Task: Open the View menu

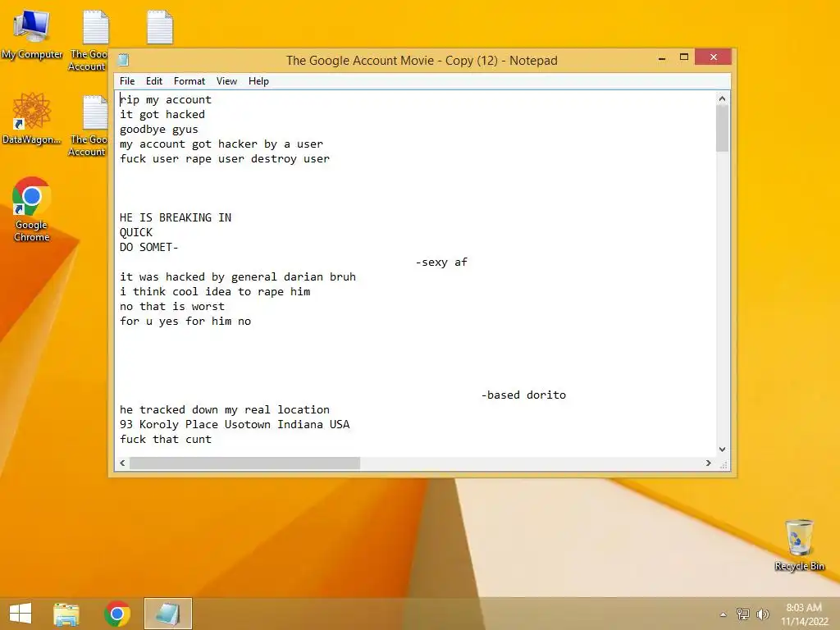Action: [226, 81]
